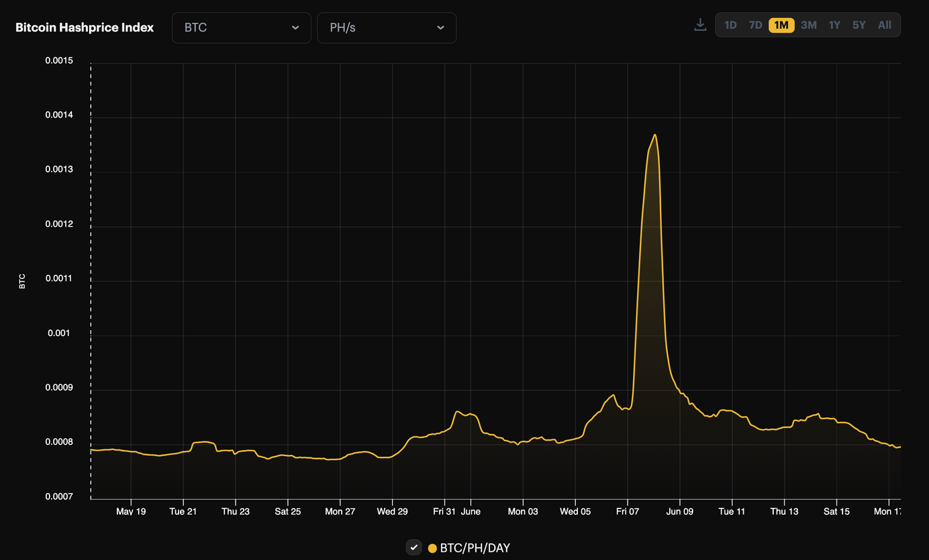
Task: Open the PH/s unit dropdown
Action: (x=387, y=27)
